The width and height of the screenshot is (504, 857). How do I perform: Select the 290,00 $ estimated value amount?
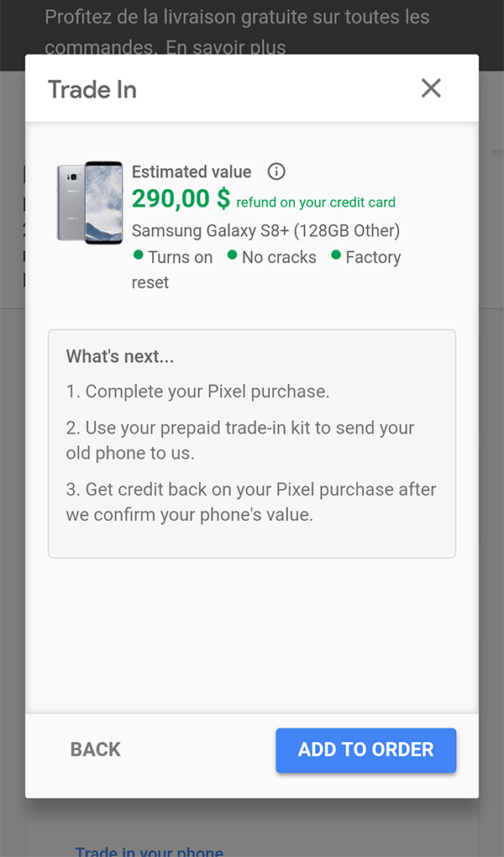181,199
